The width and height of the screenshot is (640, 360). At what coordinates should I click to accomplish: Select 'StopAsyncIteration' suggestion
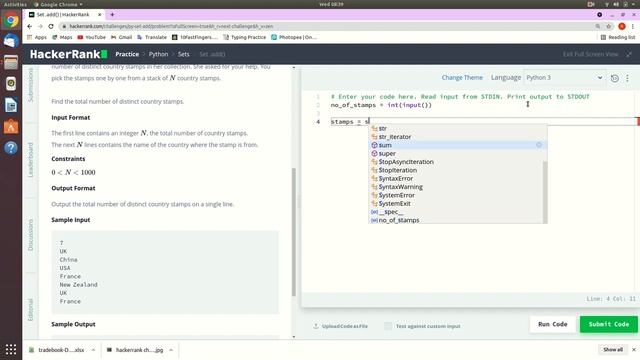click(457, 162)
